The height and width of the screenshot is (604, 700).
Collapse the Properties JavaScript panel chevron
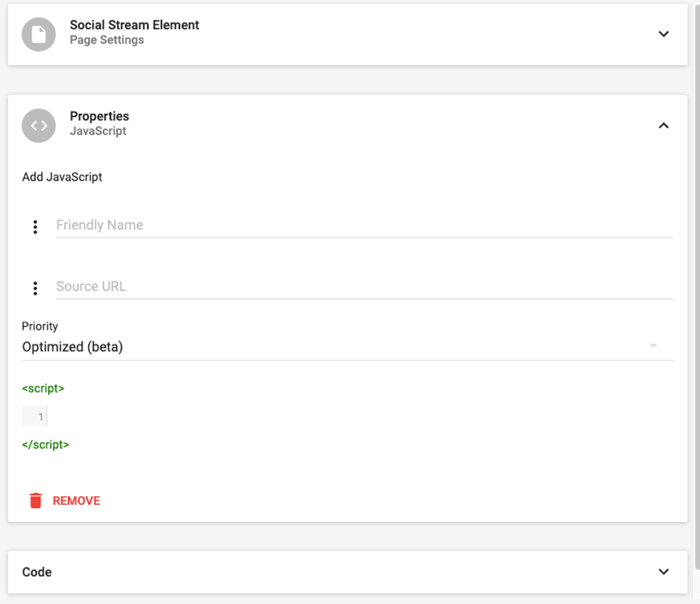pos(664,126)
